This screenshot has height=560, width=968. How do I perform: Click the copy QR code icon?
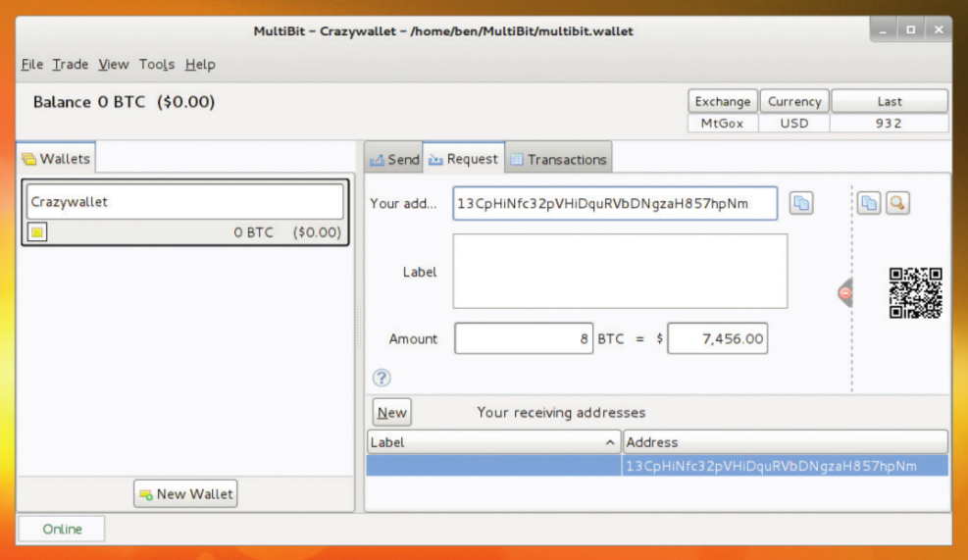click(x=869, y=203)
